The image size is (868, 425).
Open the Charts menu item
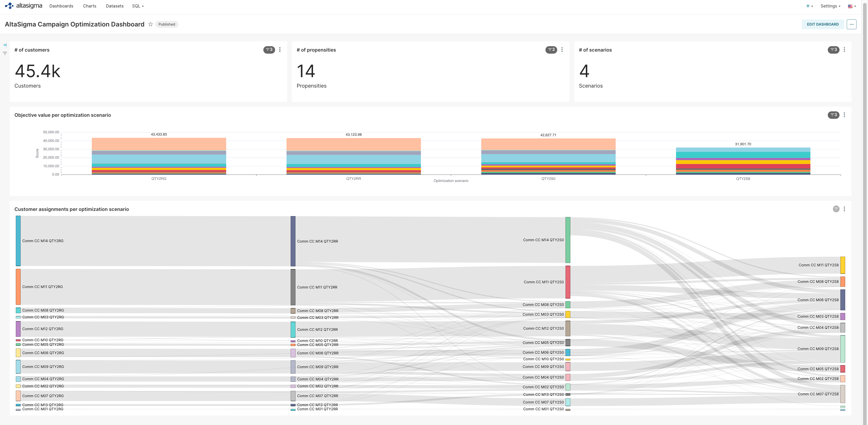90,6
